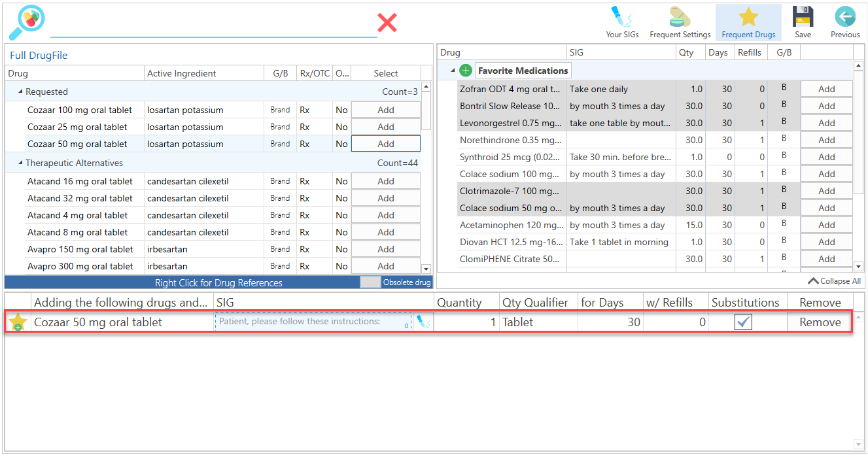Image resolution: width=868 pixels, height=455 pixels.
Task: Add favorite Synthroid 25 mcg
Action: (827, 157)
